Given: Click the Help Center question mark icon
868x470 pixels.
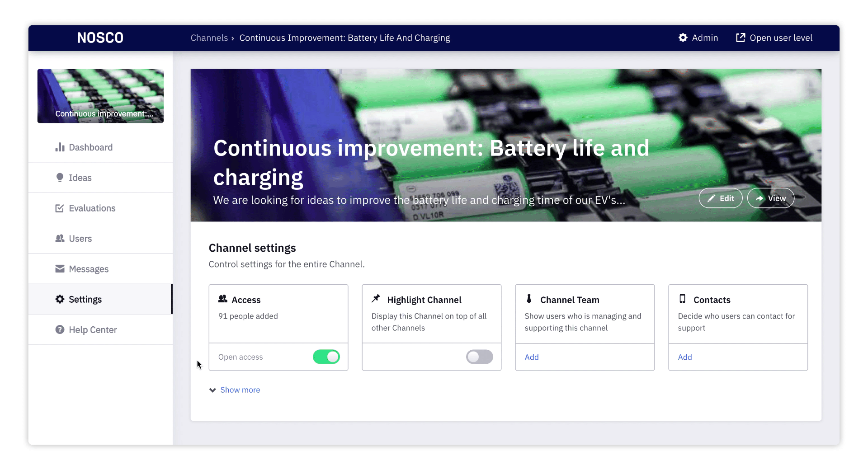Looking at the screenshot, I should click(x=60, y=330).
